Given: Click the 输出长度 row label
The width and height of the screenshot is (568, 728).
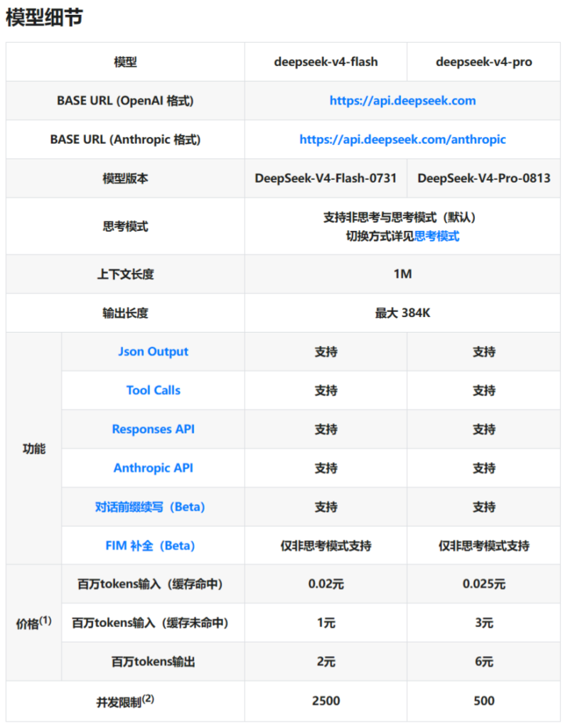Looking at the screenshot, I should [x=125, y=313].
